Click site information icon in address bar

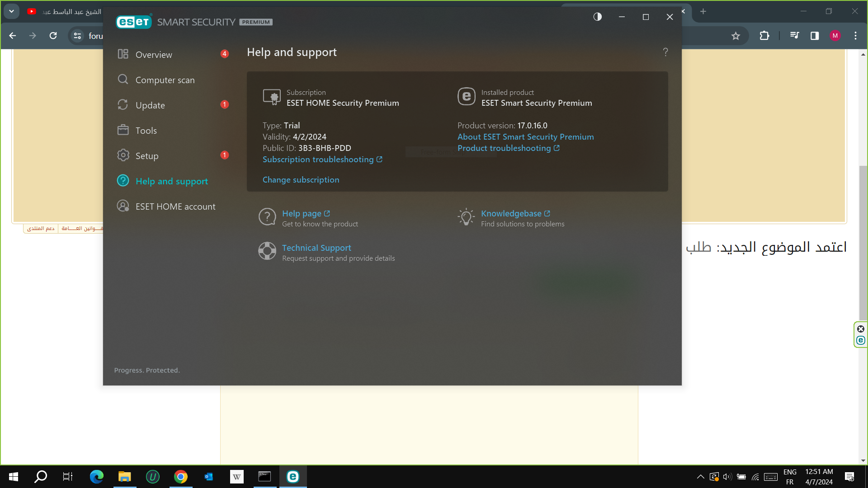point(78,36)
